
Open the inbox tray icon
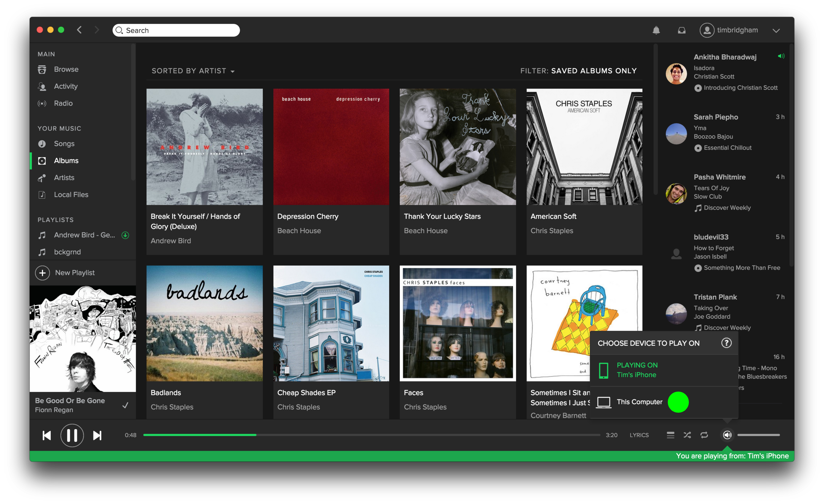pyautogui.click(x=682, y=30)
